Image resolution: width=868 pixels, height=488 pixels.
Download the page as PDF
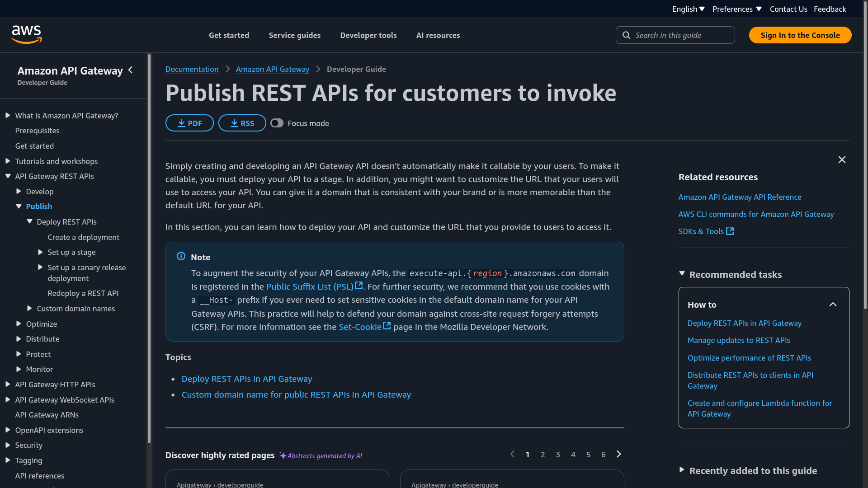(x=189, y=123)
